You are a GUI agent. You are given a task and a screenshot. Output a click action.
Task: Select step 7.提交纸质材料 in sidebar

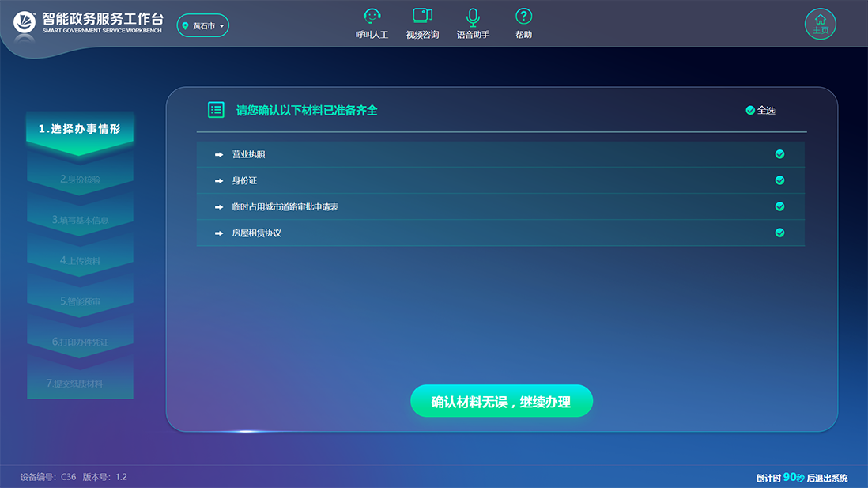[x=80, y=384]
